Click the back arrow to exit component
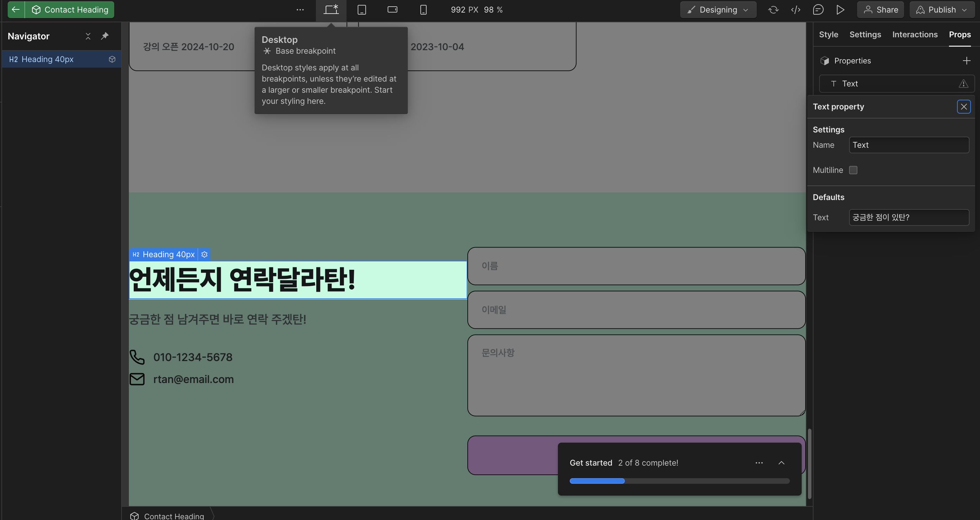The width and height of the screenshot is (980, 520). (16, 9)
